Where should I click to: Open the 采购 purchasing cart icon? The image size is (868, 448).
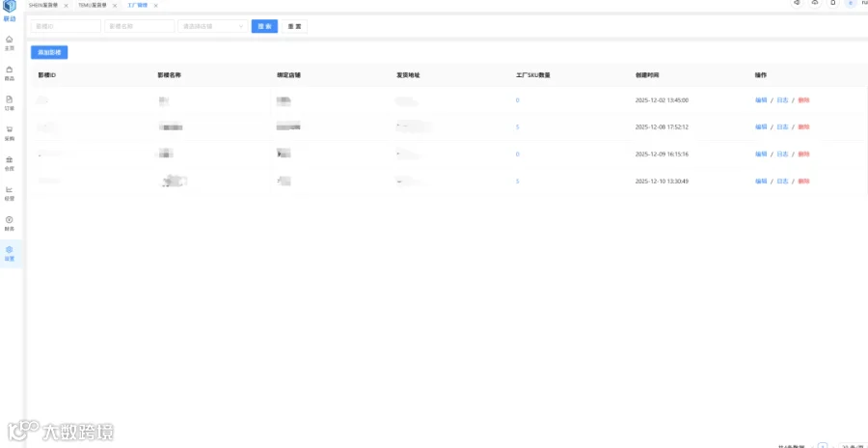10,132
